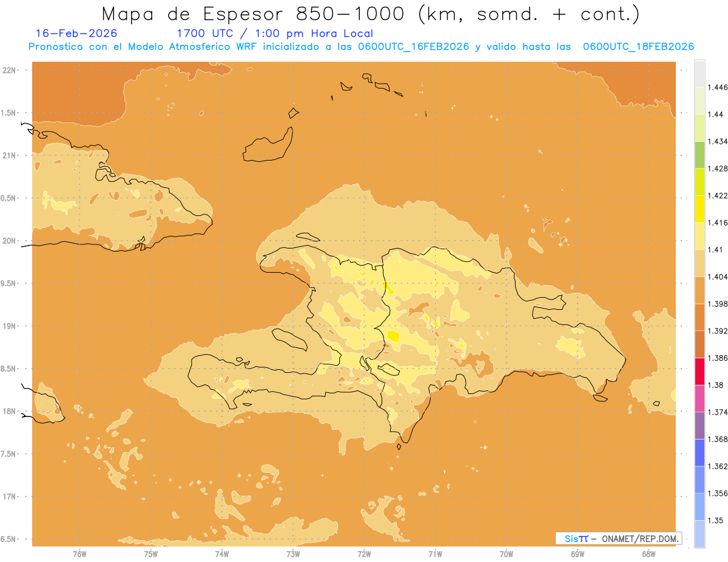The height and width of the screenshot is (562, 728).
Task: Pick the light gray swatch above 1.446
Action: pyautogui.click(x=699, y=73)
